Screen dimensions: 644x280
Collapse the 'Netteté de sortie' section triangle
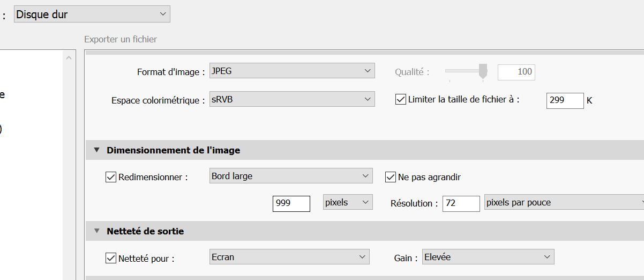[x=97, y=231]
